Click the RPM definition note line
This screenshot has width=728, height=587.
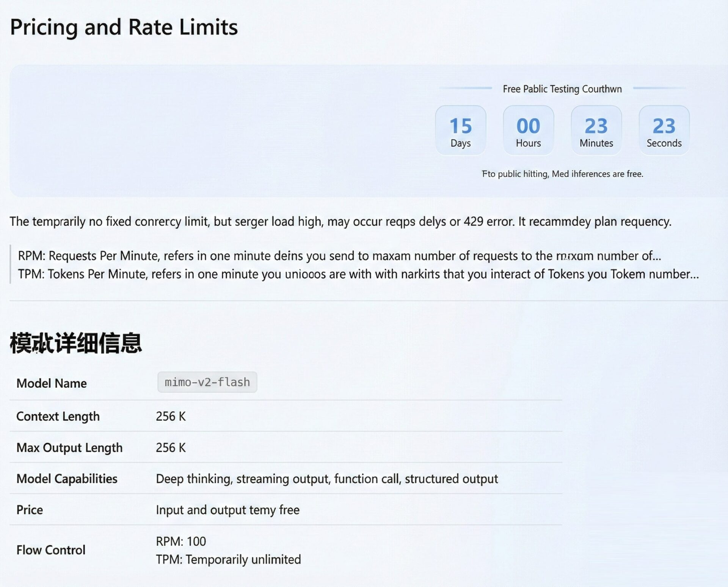tap(339, 256)
